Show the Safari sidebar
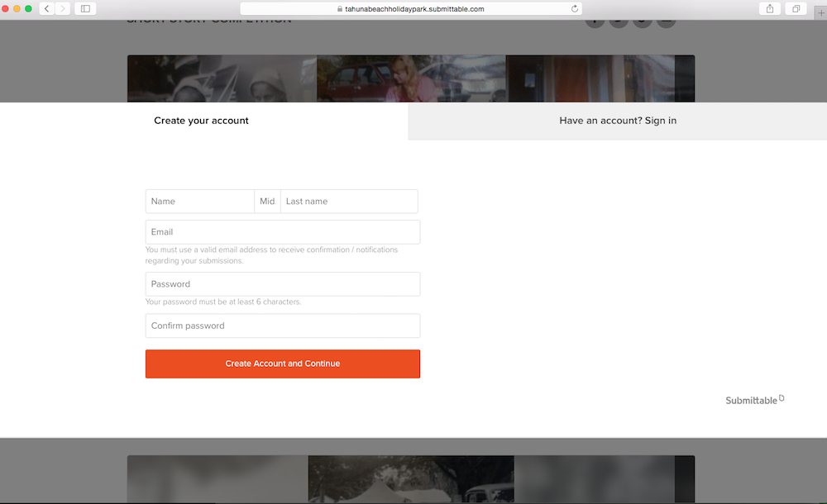This screenshot has height=504, width=827. pos(85,8)
